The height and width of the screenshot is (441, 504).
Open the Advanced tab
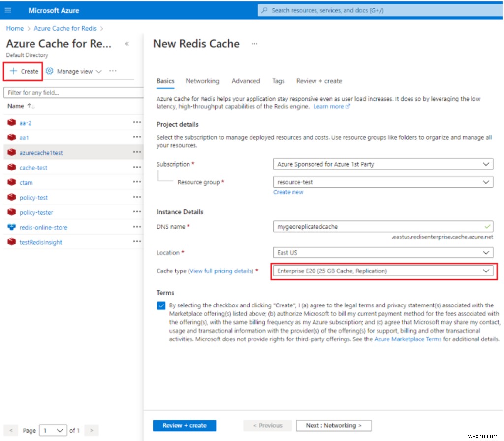[246, 81]
